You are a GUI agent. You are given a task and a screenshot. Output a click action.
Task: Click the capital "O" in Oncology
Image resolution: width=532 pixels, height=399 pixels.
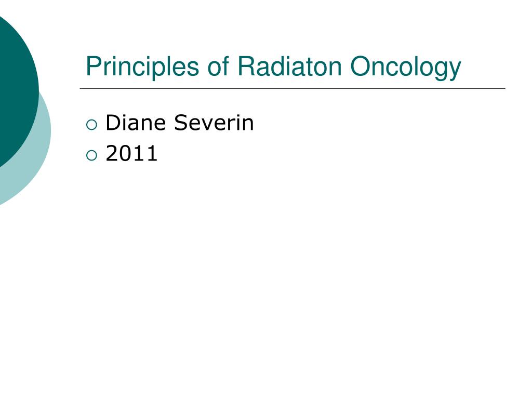coord(360,66)
